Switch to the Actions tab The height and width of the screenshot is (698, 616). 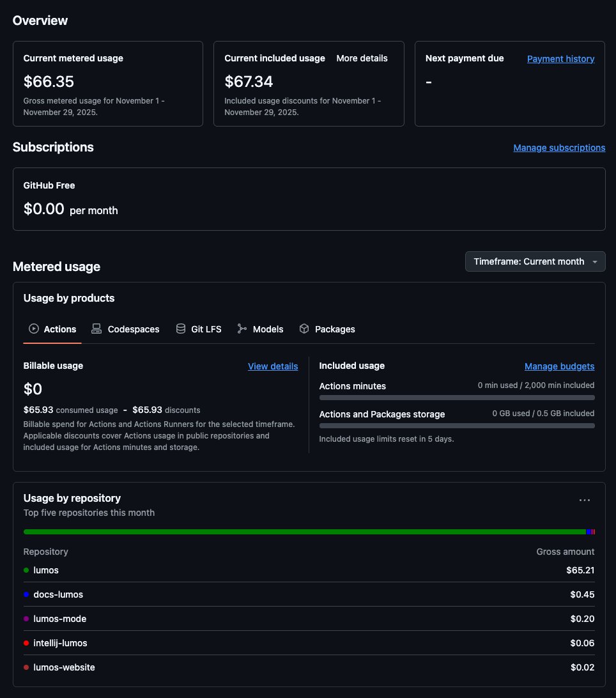52,329
